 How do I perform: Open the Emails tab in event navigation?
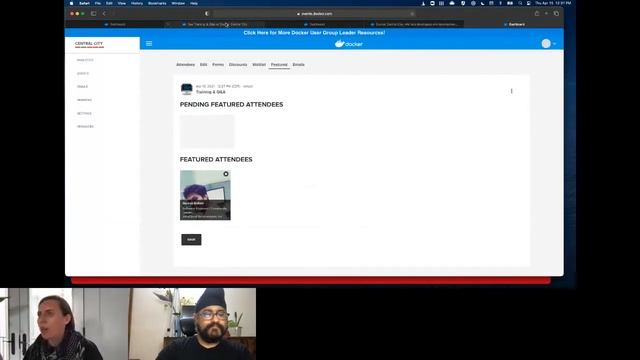[x=298, y=64]
